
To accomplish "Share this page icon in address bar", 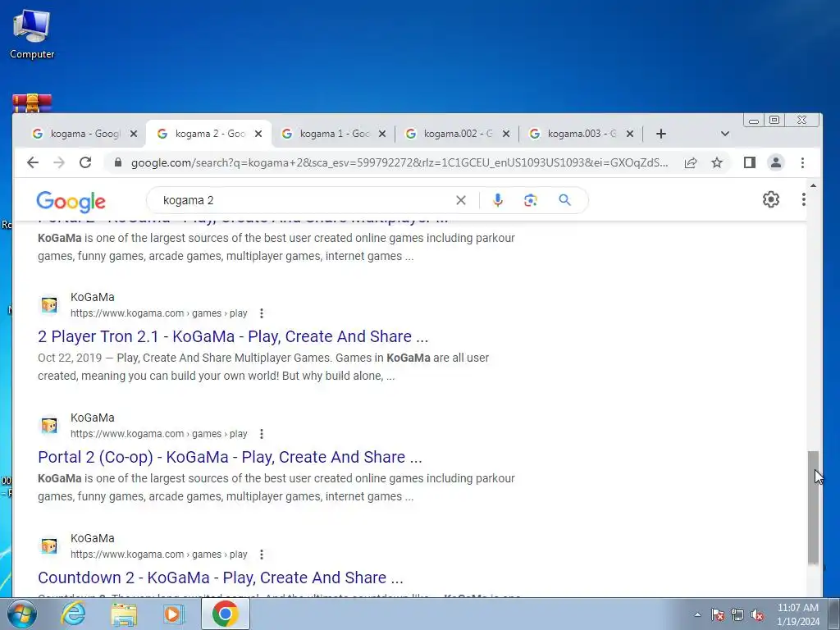I will (691, 162).
